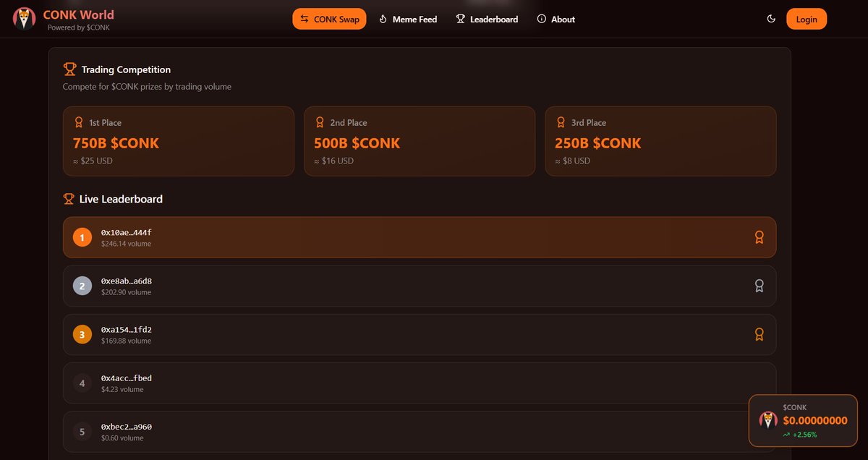Image resolution: width=868 pixels, height=460 pixels.
Task: Open the Leaderboard tab
Action: coord(487,19)
